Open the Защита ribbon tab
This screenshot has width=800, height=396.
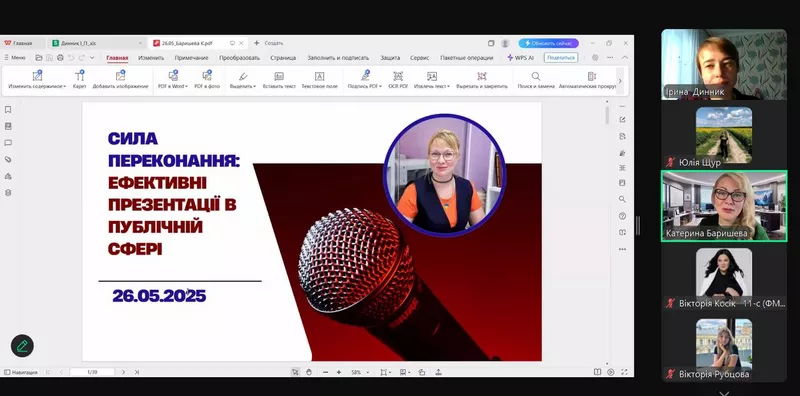click(x=390, y=58)
